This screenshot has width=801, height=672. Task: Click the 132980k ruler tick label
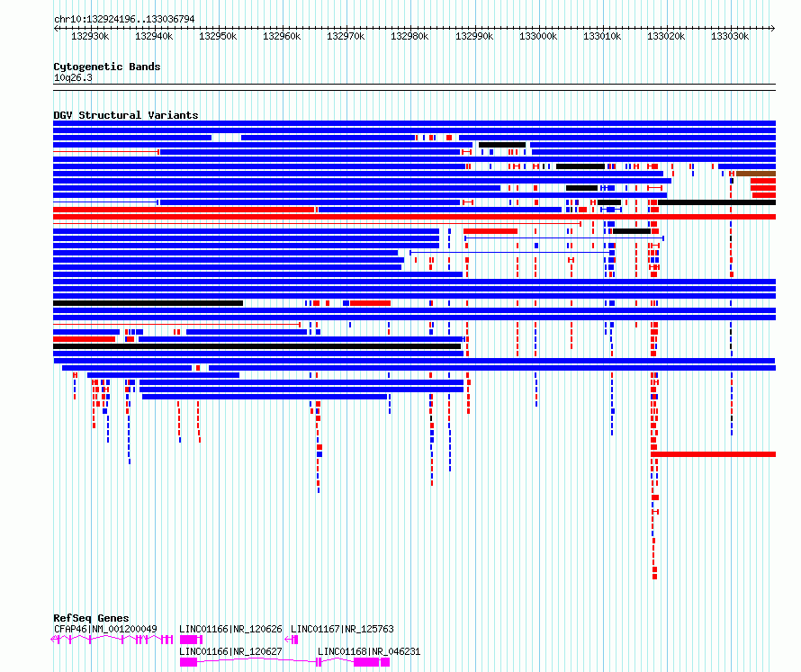409,36
